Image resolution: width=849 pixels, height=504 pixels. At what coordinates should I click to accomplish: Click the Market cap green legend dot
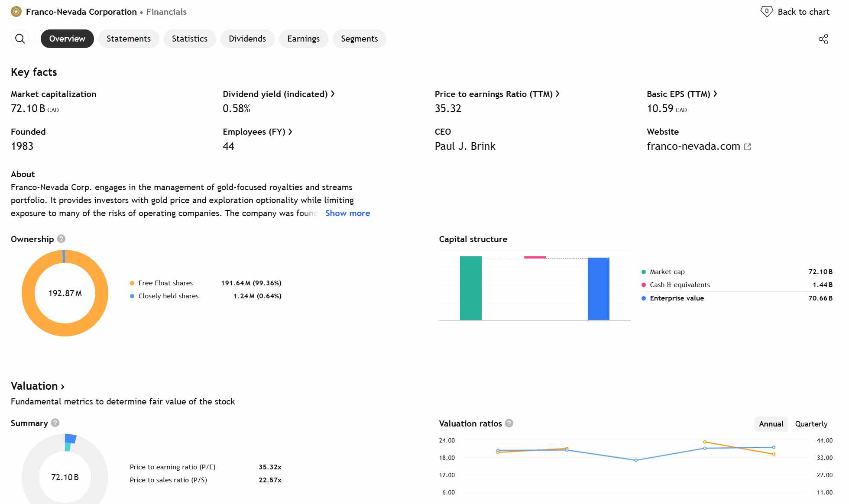644,272
